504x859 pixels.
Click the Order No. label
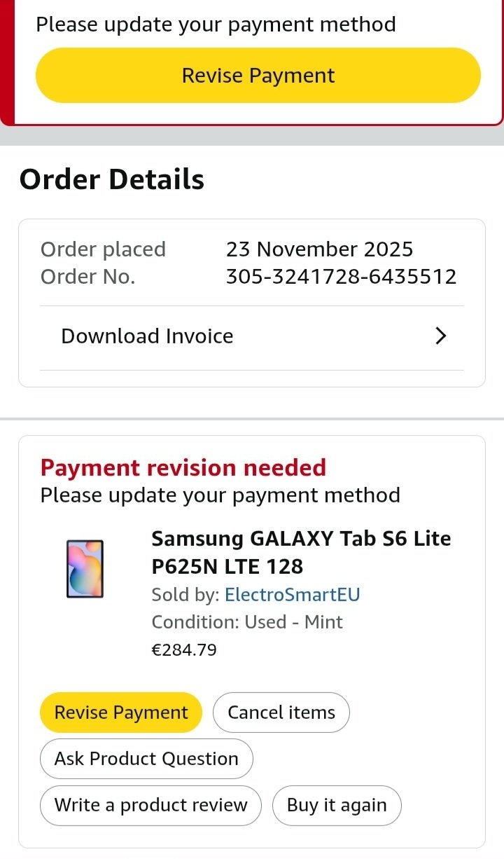click(87, 277)
